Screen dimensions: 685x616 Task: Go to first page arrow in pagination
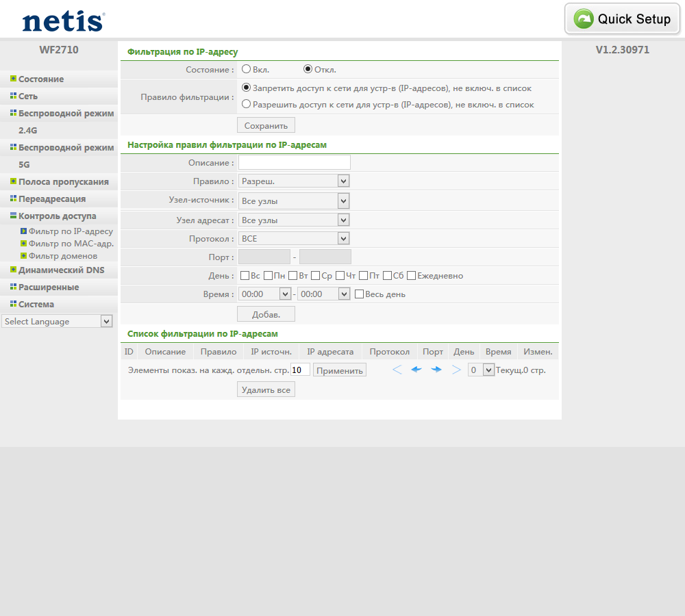pyautogui.click(x=397, y=370)
